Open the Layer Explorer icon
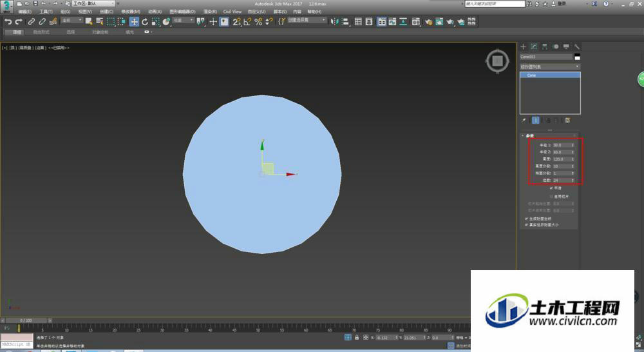 369,22
